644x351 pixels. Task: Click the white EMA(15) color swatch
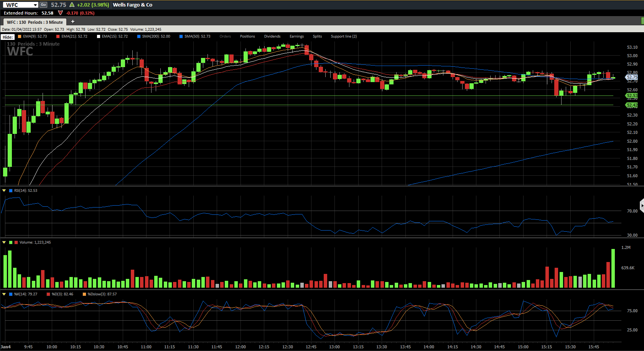coord(99,36)
